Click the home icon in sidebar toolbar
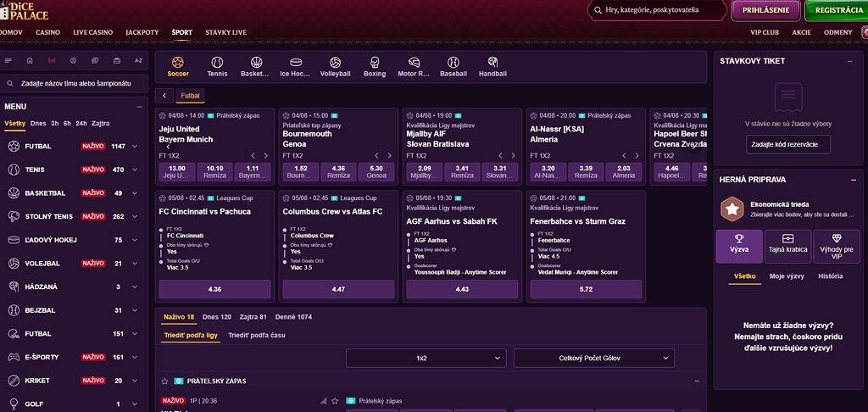The height and width of the screenshot is (412, 868). coord(30,61)
